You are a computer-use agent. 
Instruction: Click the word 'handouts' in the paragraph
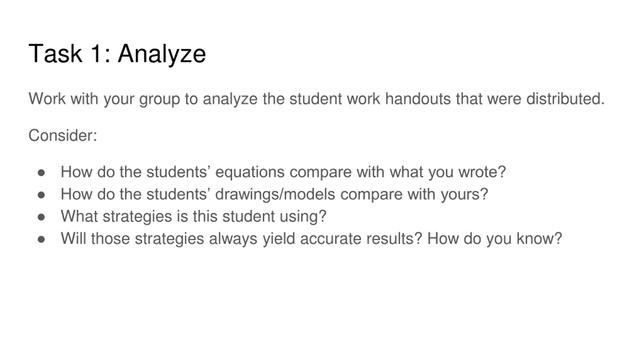418,99
